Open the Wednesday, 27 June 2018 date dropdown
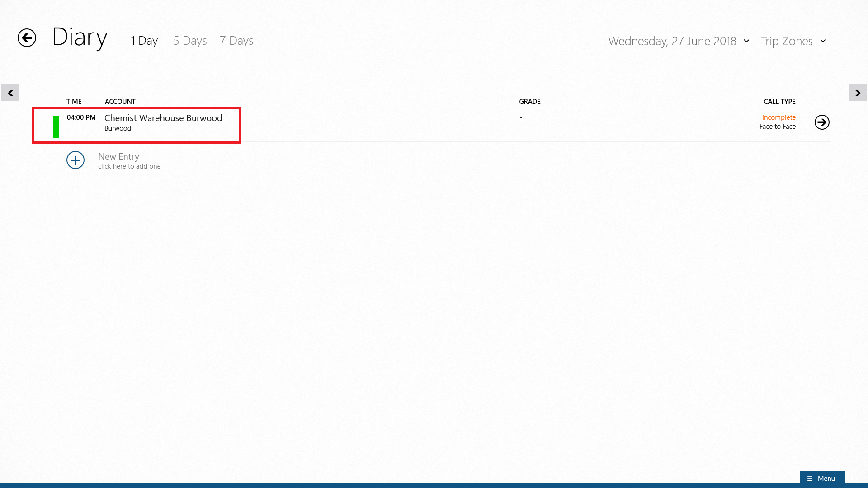This screenshot has height=488, width=868. (672, 41)
